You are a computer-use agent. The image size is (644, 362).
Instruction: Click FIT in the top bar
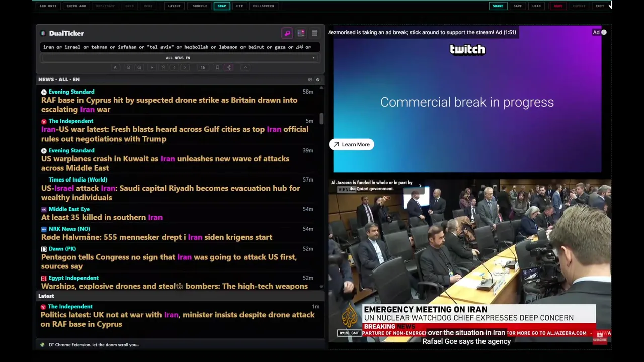click(239, 6)
